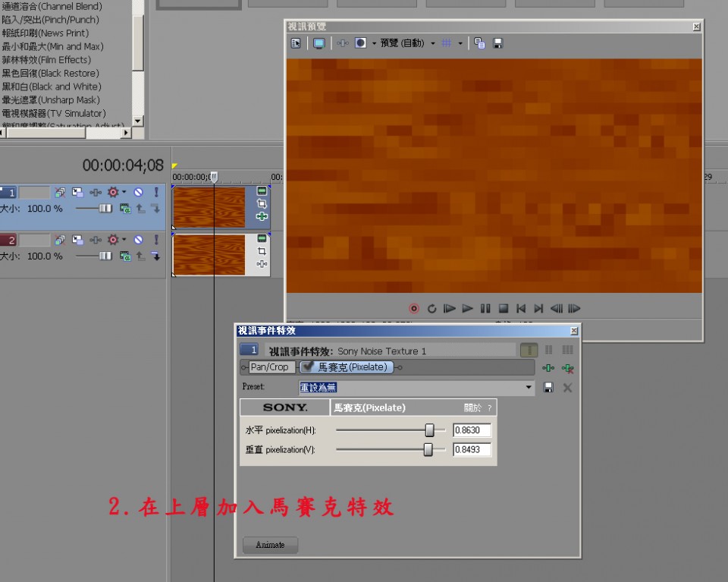Viewport: 728px width, 582px height.
Task: Open Track FX for track 1
Action: pos(96,192)
